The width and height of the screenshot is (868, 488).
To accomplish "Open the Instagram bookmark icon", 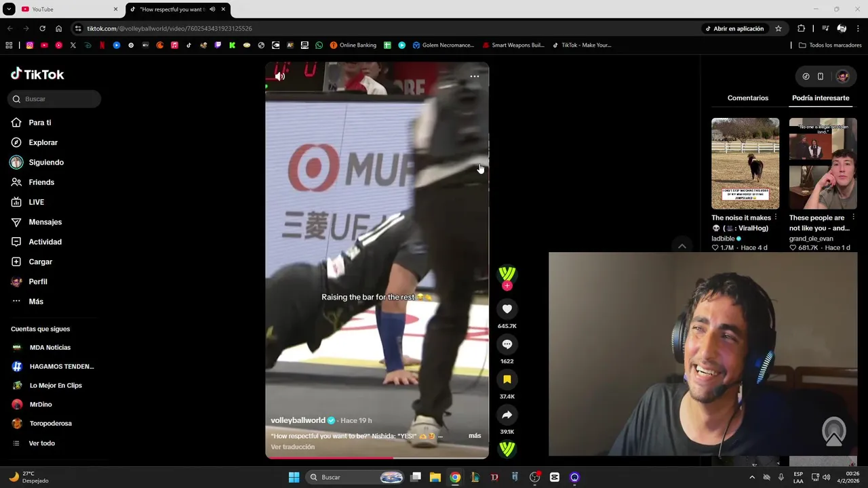I will click(x=30, y=45).
